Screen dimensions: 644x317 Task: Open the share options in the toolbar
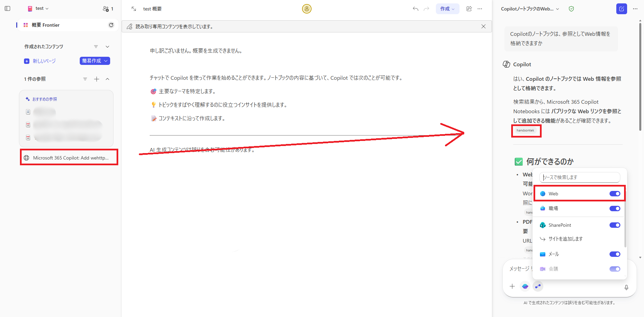click(469, 9)
